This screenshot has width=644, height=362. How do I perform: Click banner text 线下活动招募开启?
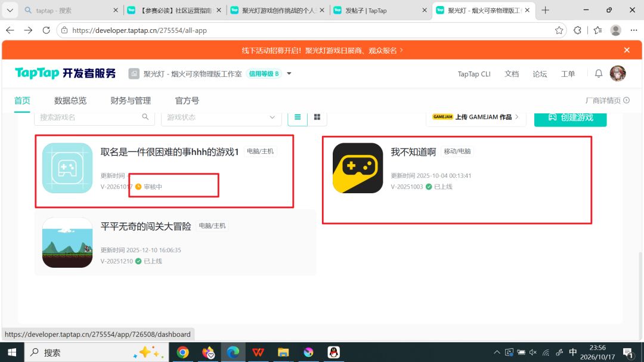[271, 51]
